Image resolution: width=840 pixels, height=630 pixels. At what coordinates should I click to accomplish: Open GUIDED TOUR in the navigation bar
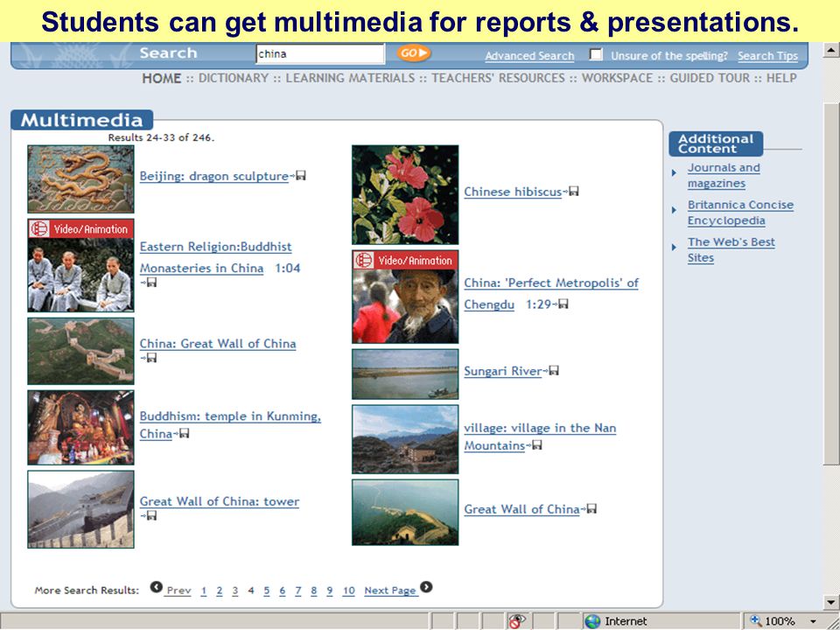710,78
